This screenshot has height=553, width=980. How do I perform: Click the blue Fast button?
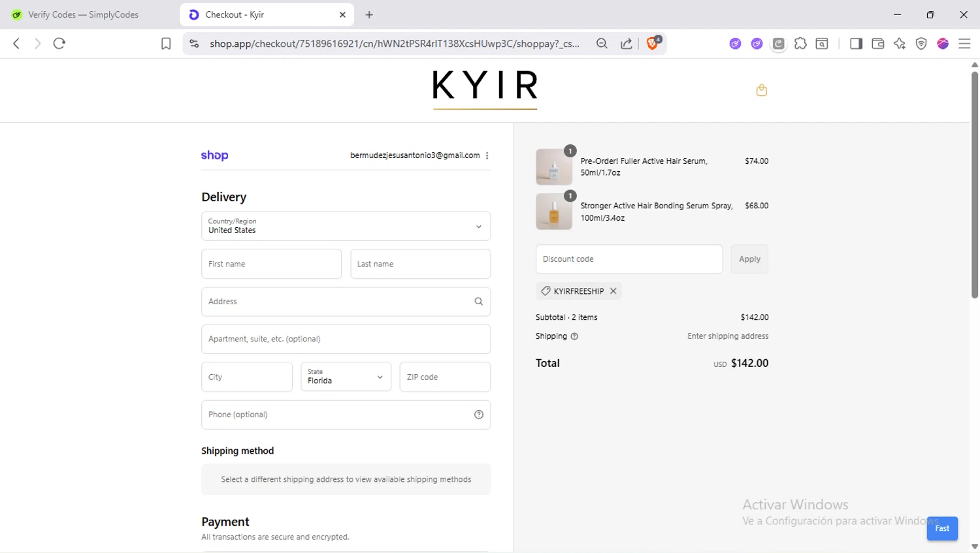(x=942, y=528)
